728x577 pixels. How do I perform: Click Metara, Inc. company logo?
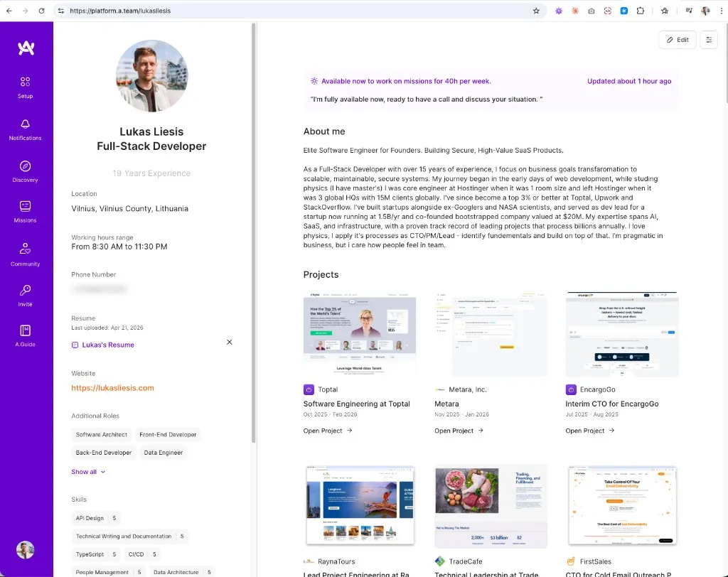pos(439,389)
